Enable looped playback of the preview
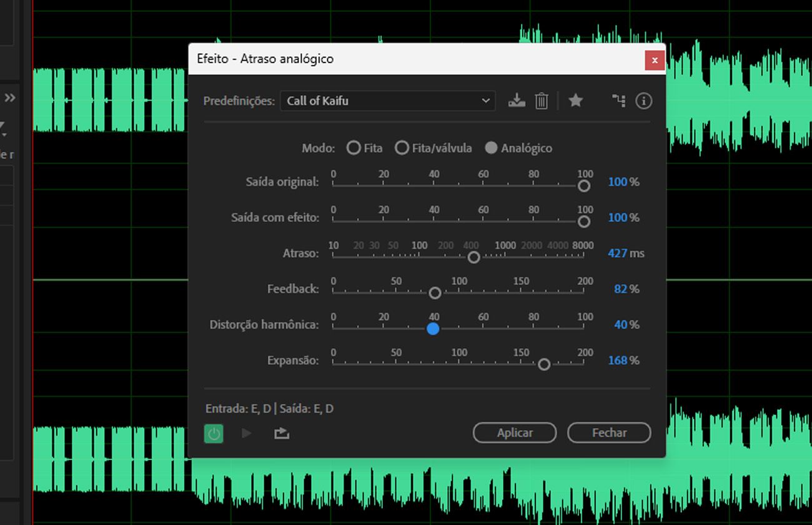The image size is (812, 525). (x=281, y=432)
